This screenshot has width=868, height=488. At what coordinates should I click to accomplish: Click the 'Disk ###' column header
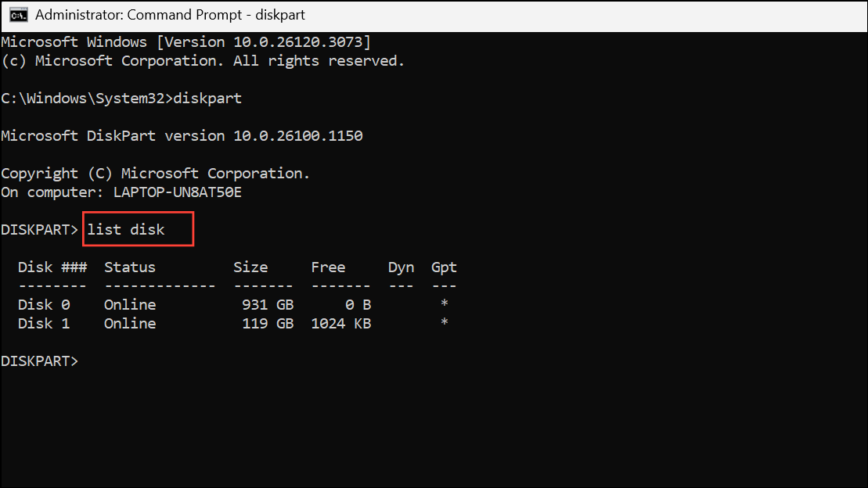pyautogui.click(x=52, y=267)
